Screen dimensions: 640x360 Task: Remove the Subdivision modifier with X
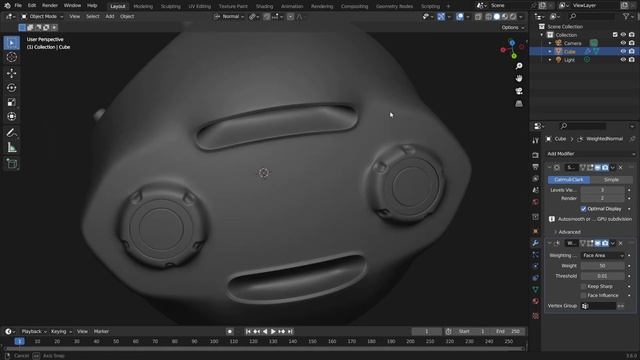[620, 167]
